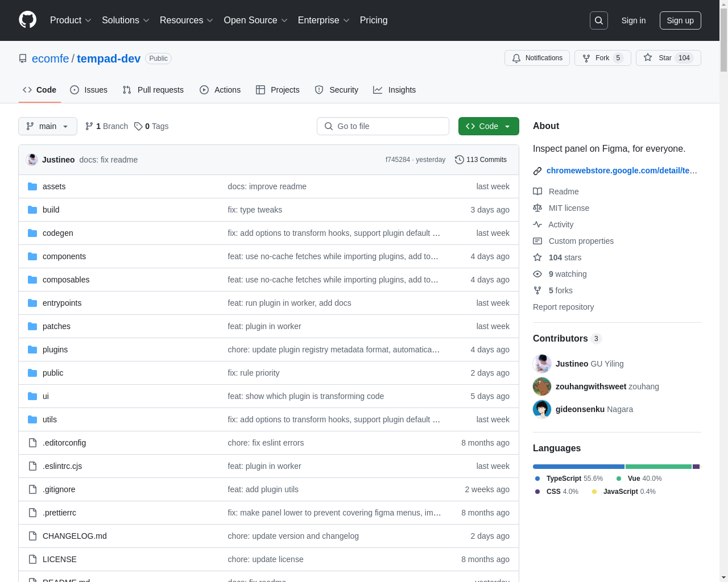Click the fork icon beside 5 forks
728x582 pixels.
pyautogui.click(x=537, y=290)
